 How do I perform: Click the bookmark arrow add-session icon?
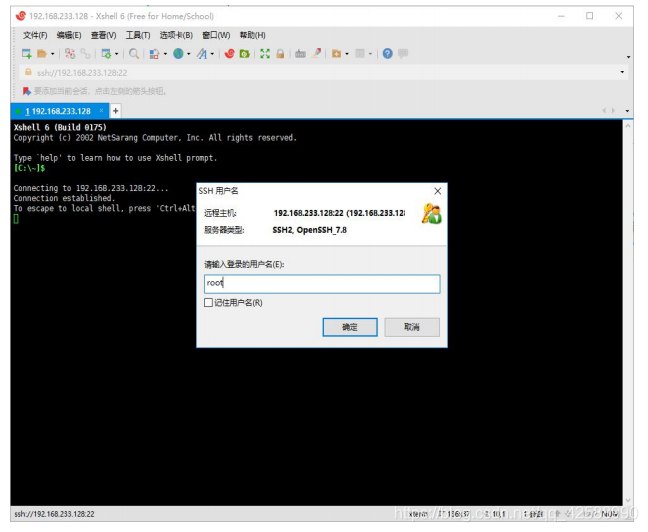(27, 91)
